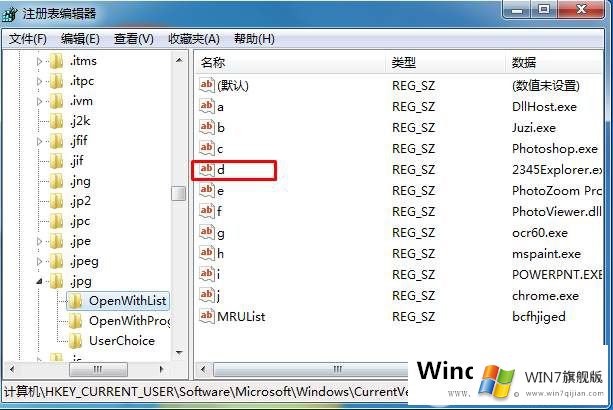Open the 文件(F) menu
This screenshot has height=410, width=613.
tap(28, 39)
